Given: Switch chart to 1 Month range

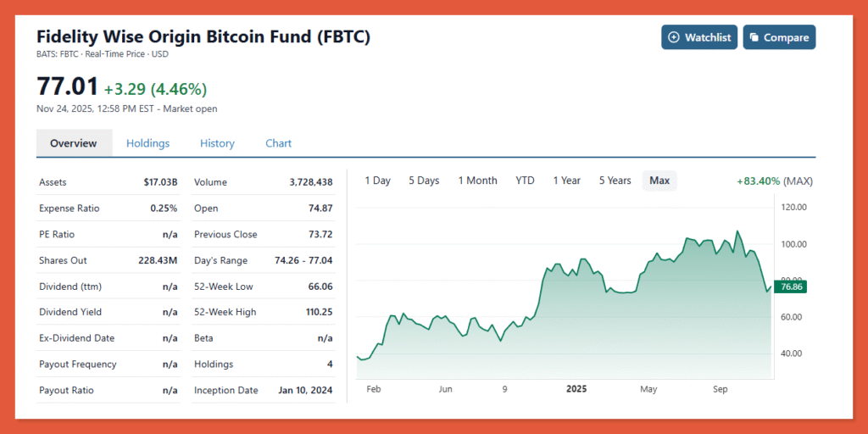Looking at the screenshot, I should tap(477, 181).
